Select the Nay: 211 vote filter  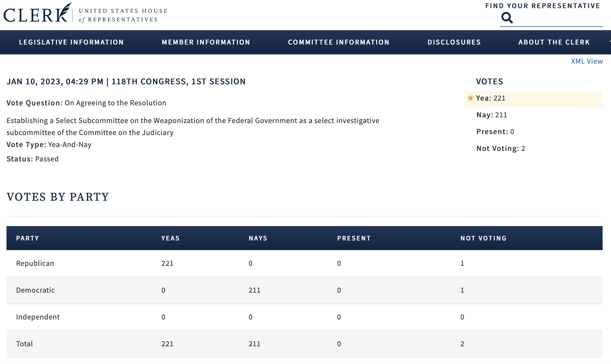(x=492, y=115)
